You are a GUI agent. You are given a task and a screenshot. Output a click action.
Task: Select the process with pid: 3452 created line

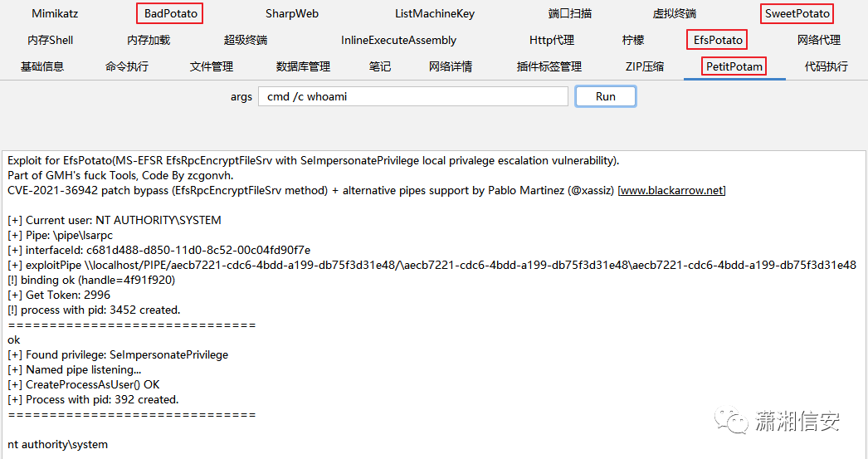(x=94, y=310)
